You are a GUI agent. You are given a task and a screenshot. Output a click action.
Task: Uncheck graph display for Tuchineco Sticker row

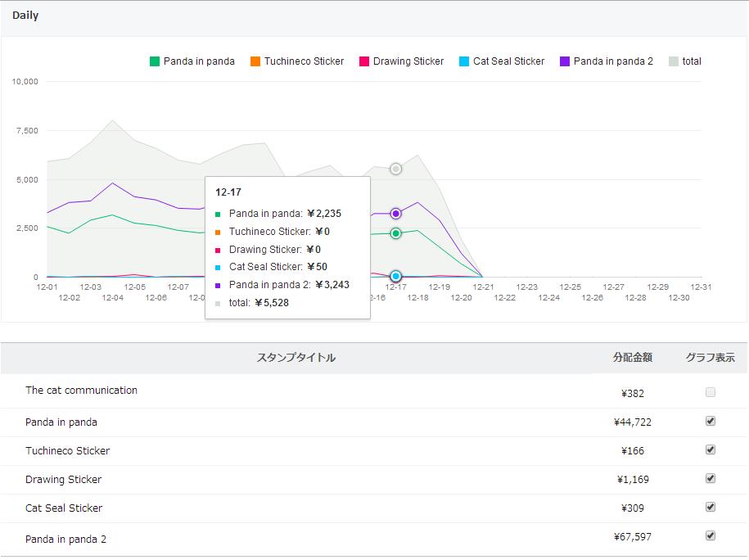[711, 449]
